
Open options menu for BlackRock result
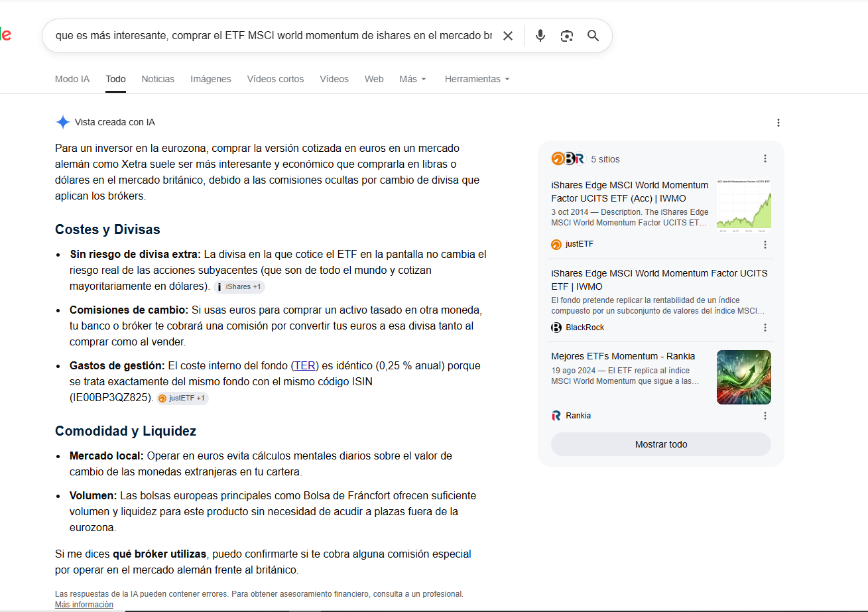click(765, 328)
